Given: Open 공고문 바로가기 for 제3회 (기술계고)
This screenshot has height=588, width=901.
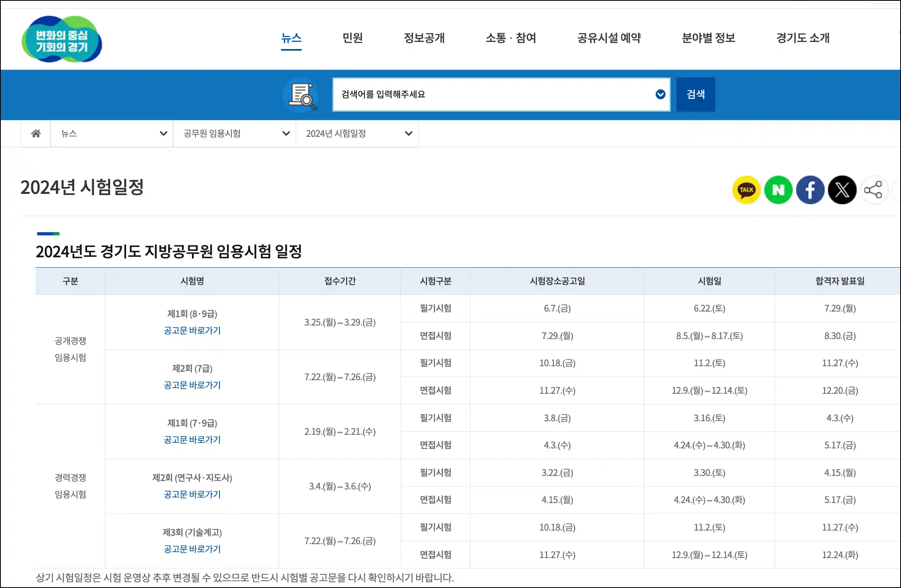Looking at the screenshot, I should (192, 549).
